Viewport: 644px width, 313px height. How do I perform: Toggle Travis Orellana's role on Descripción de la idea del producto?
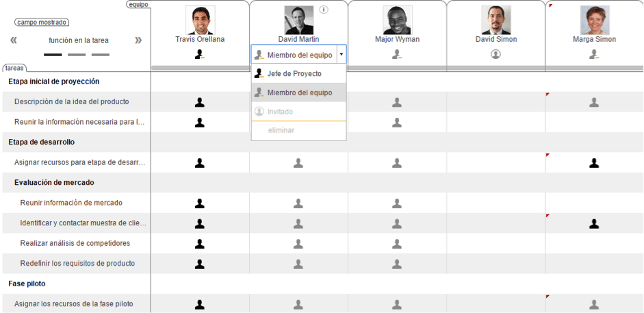click(200, 102)
